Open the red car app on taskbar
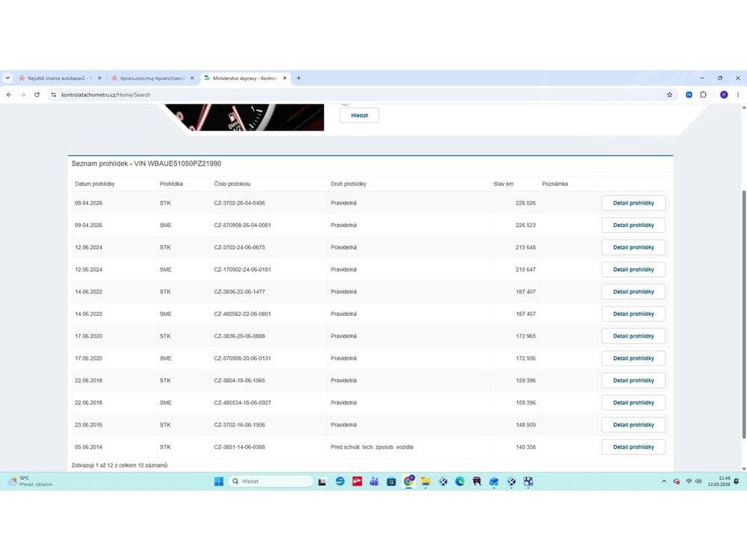 [477, 482]
